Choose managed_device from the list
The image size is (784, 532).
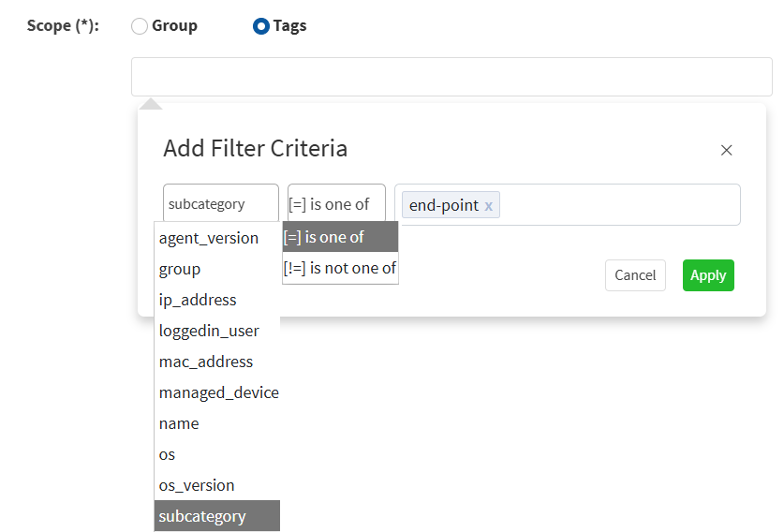(217, 392)
